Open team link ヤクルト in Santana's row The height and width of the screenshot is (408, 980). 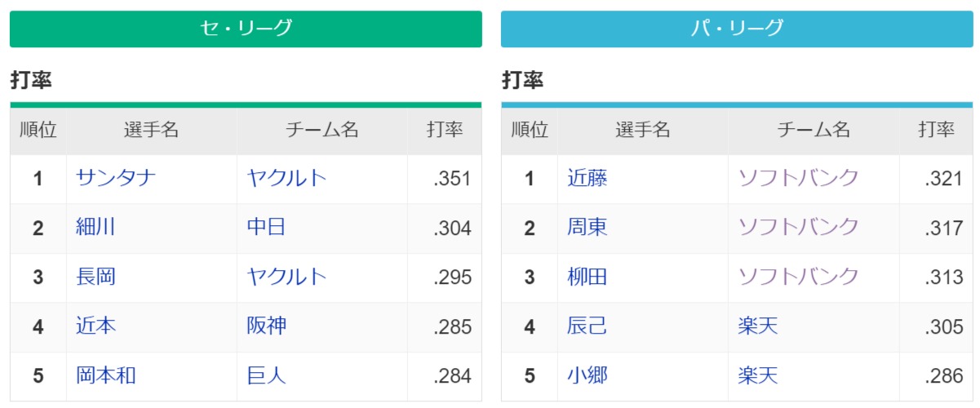pyautogui.click(x=287, y=178)
